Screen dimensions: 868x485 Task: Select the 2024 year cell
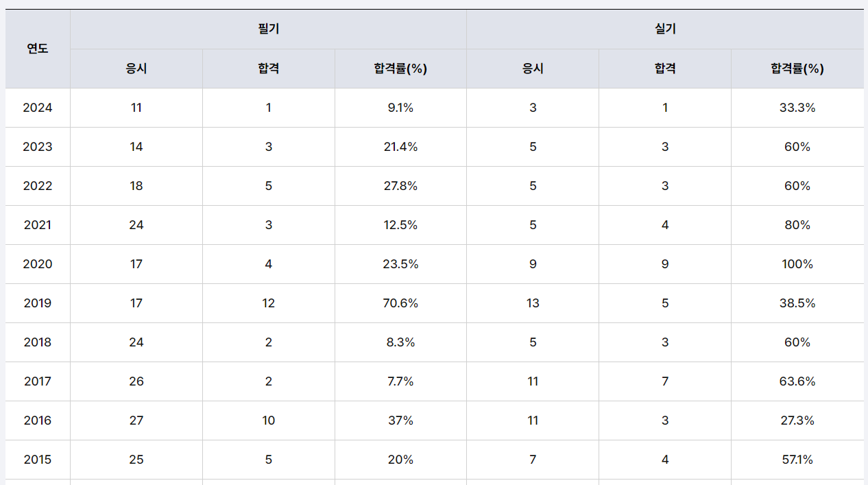(38, 108)
